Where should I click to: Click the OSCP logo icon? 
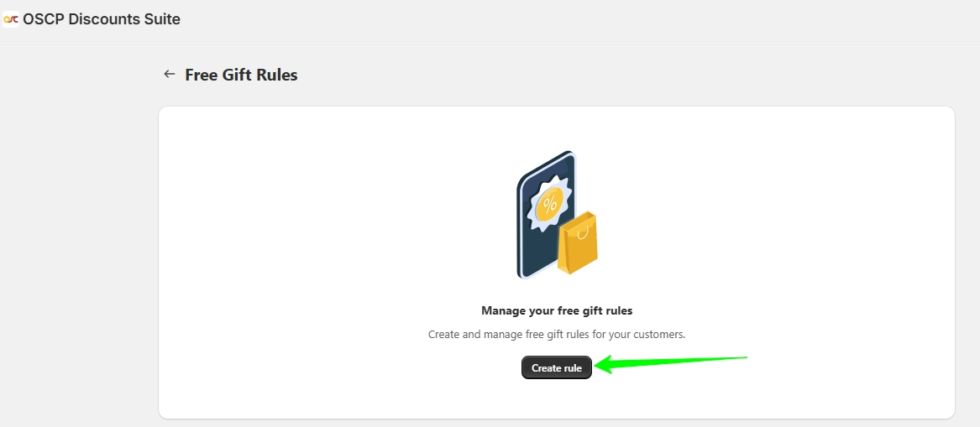[x=11, y=19]
